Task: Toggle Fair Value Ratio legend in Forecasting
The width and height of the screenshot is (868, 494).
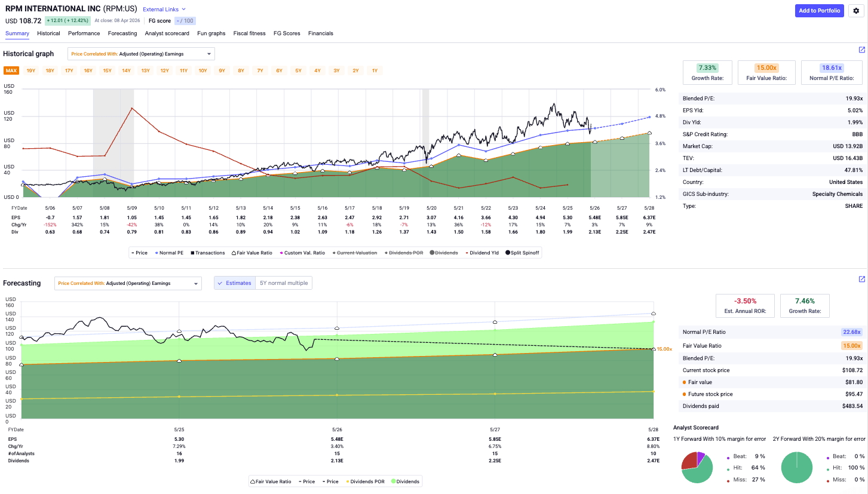Action: pyautogui.click(x=271, y=481)
